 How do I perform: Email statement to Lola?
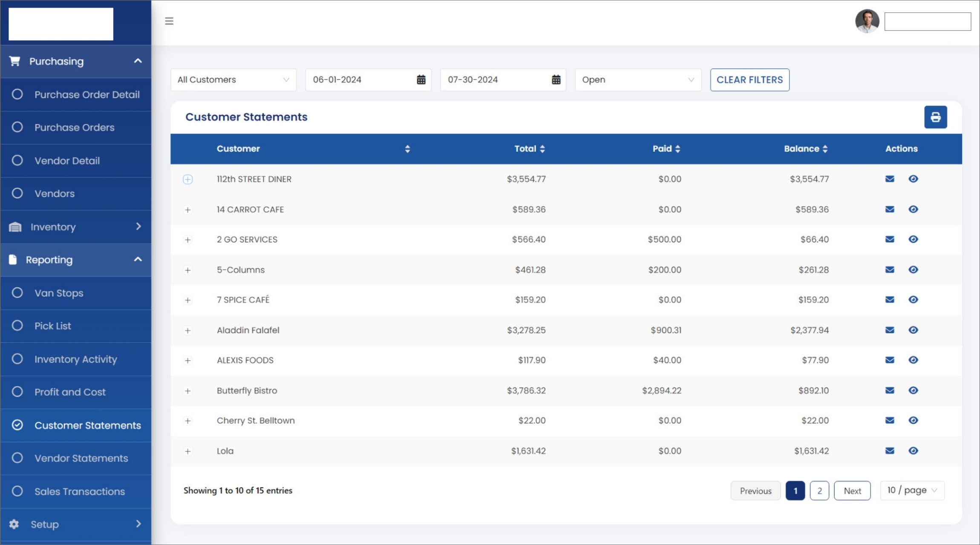click(890, 450)
